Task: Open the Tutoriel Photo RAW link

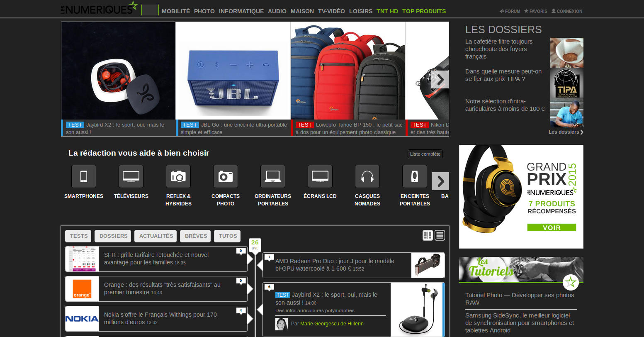Action: click(x=520, y=299)
